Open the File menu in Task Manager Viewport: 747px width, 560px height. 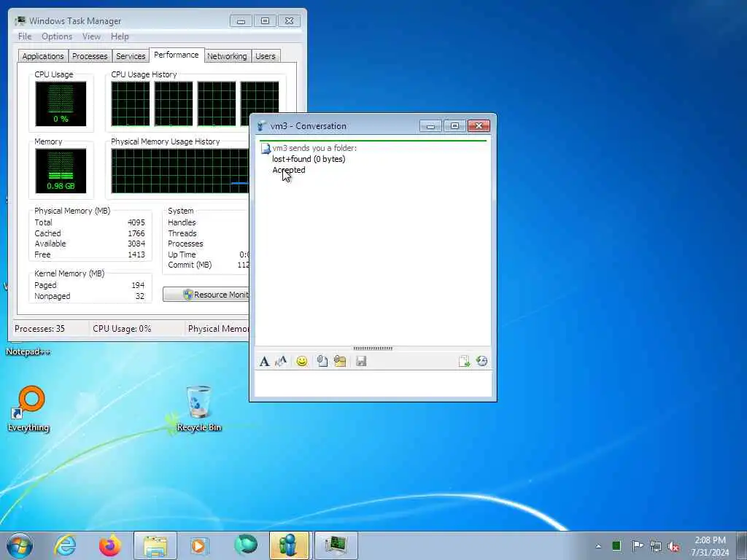tap(25, 36)
